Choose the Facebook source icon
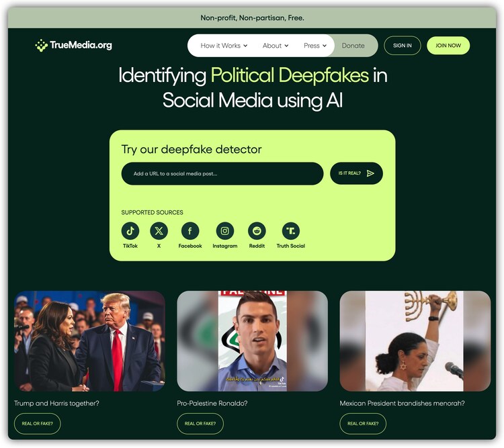The image size is (504, 448). click(190, 231)
